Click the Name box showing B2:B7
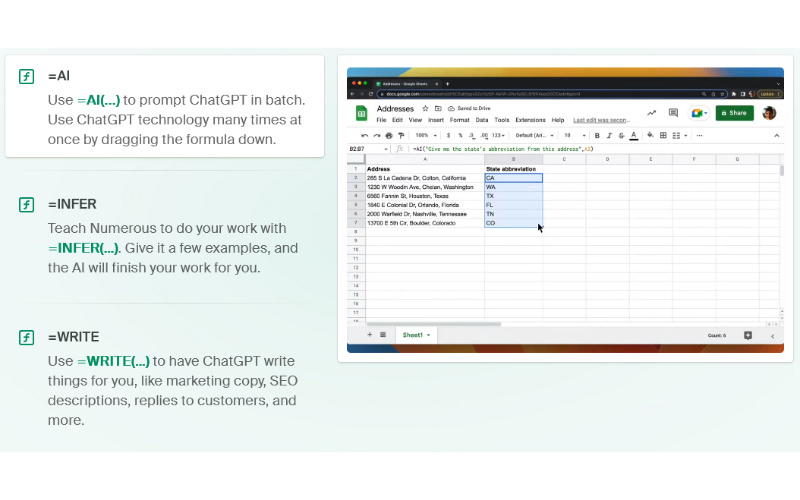This screenshot has height=500, width=800. coord(368,149)
